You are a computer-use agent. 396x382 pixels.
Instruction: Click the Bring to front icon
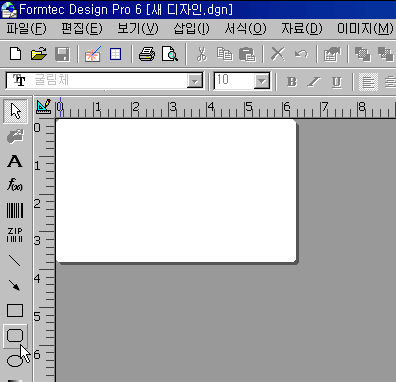pyautogui.click(x=363, y=54)
